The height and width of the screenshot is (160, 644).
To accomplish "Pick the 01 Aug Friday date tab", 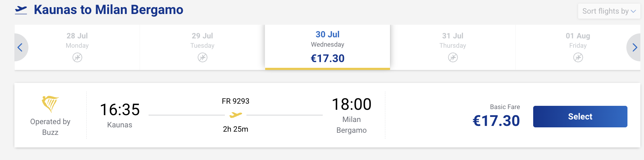I will [578, 47].
